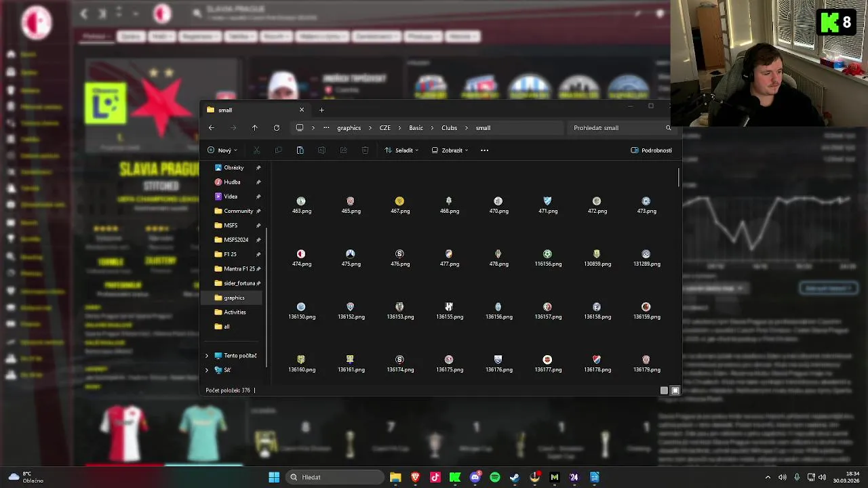Toggle the Podrobnosti details pane
Image resolution: width=868 pixels, height=488 pixels.
tap(651, 150)
